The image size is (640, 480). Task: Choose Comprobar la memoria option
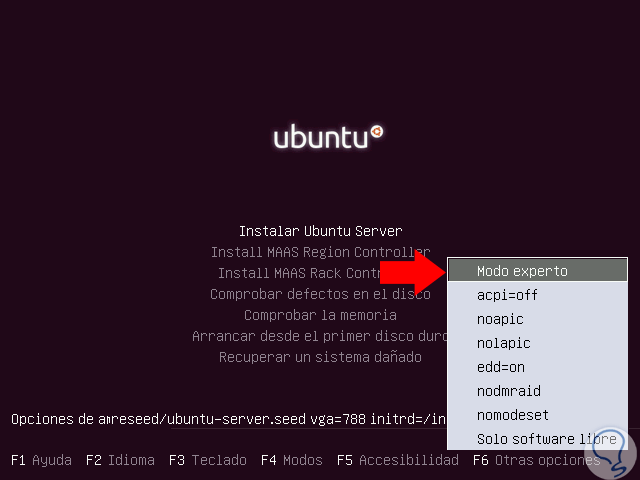(x=320, y=315)
